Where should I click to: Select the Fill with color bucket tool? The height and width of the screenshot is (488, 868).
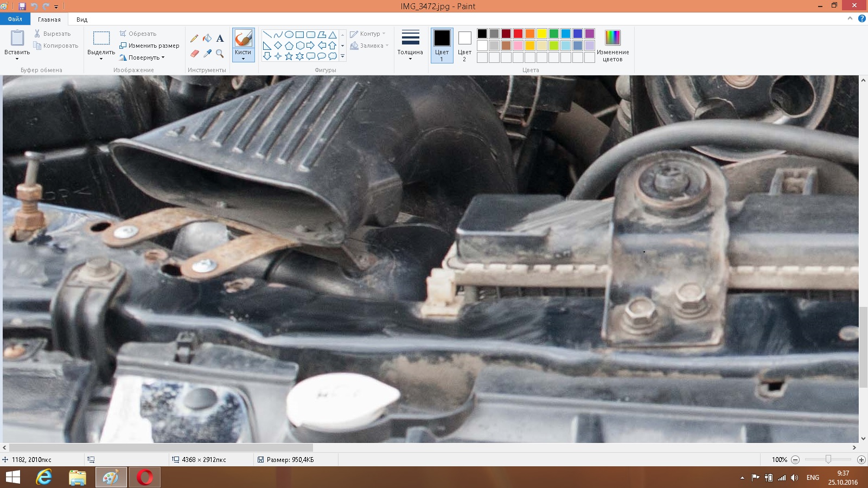point(207,38)
